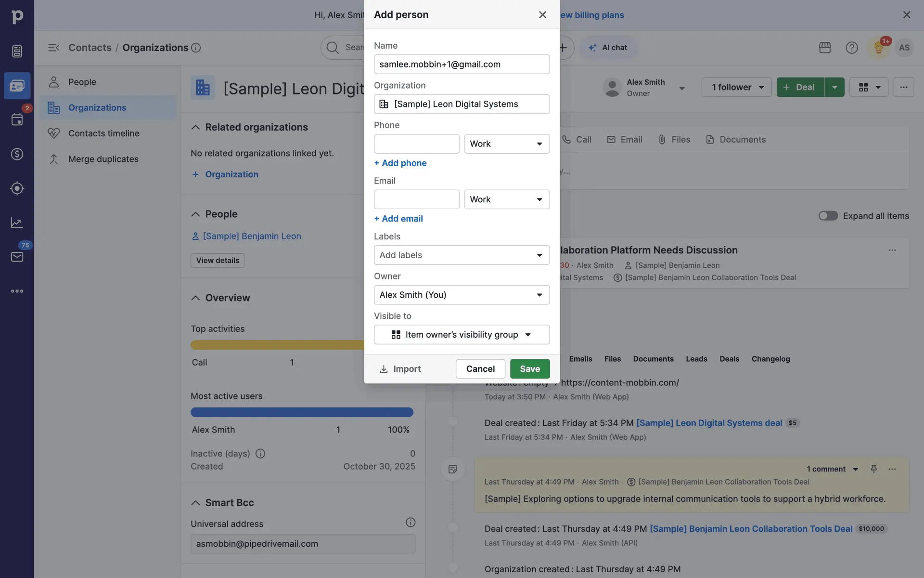Open the Owner Alex Smith (You) dropdown
Viewport: 924px width, 578px height.
click(461, 295)
